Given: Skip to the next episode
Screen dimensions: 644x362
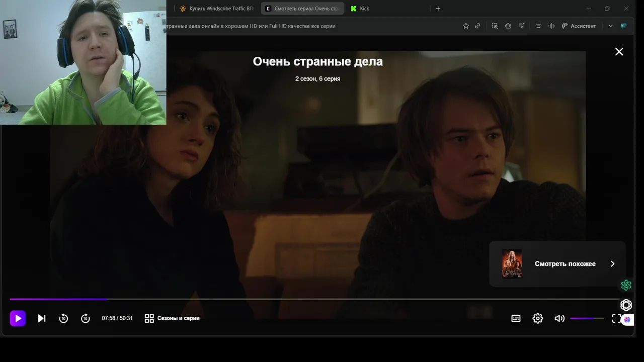Looking at the screenshot, I should pos(42,318).
